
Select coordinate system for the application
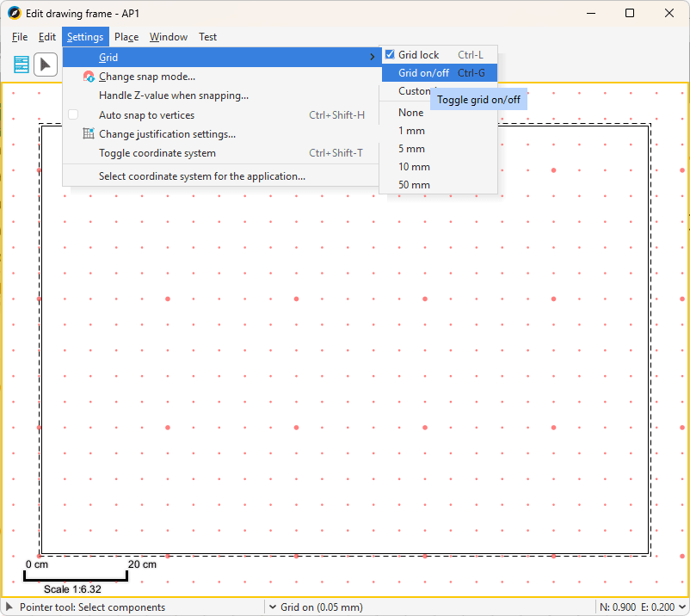tap(202, 176)
